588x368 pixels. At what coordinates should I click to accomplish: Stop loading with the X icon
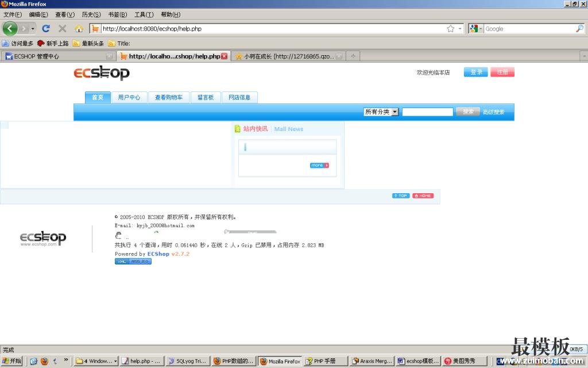click(62, 29)
